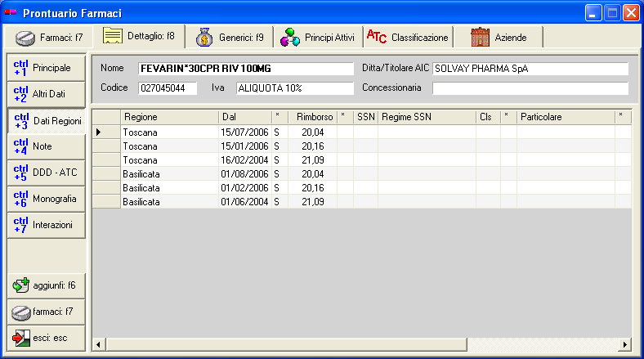Open Interazioni ctrl+7 section
This screenshot has width=644, height=359.
pos(47,225)
